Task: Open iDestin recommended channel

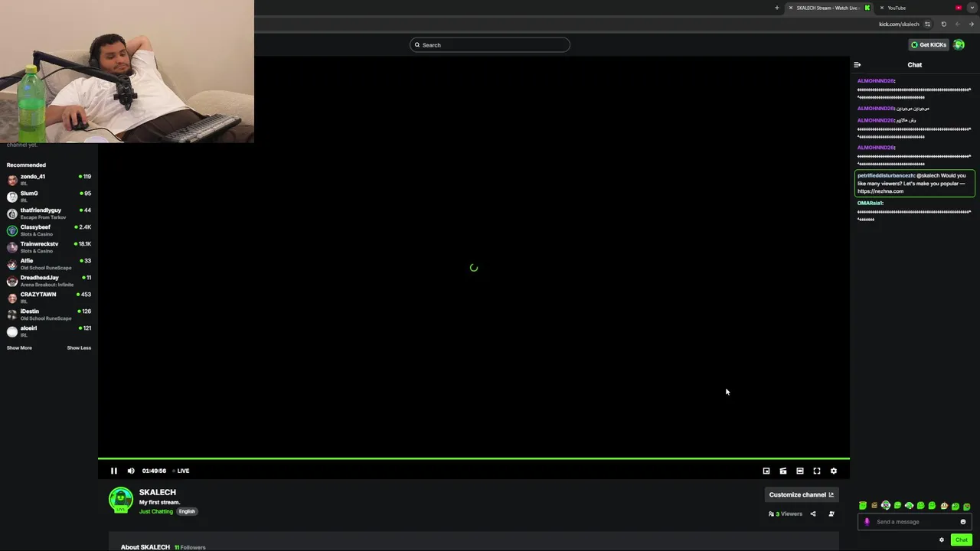Action: click(x=49, y=315)
